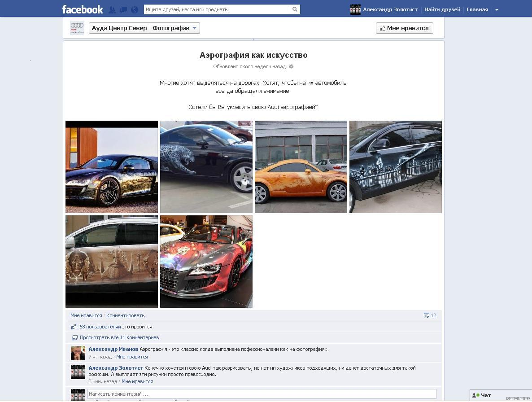Click Комментировать under the album

(125, 315)
